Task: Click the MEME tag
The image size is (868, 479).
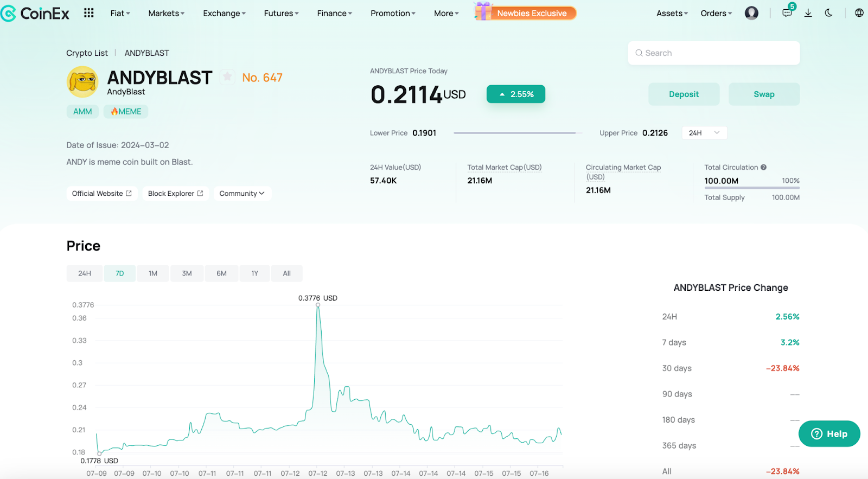Action: [x=126, y=111]
